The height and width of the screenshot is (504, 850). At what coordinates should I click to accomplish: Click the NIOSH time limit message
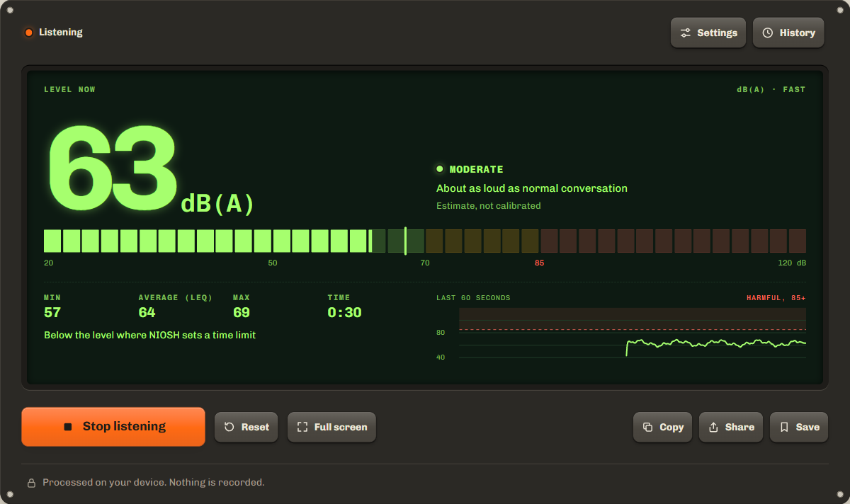coord(150,336)
